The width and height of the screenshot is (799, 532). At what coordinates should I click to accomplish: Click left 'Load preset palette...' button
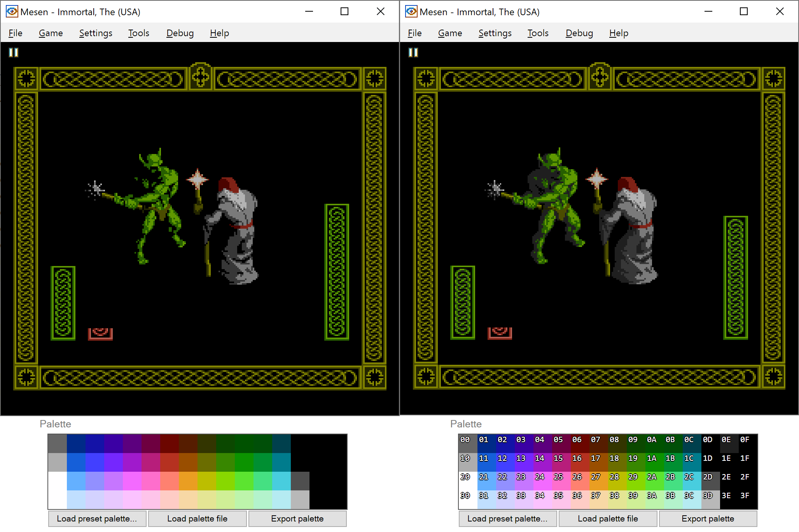[x=97, y=518]
